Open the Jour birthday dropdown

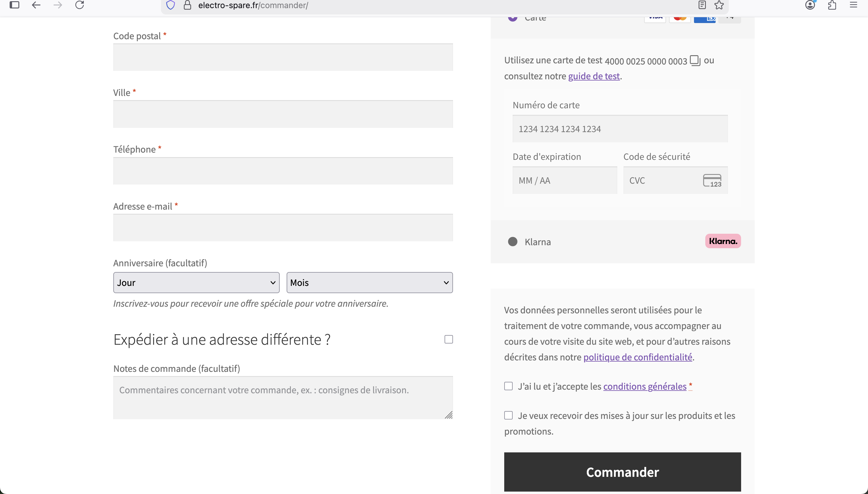click(196, 283)
